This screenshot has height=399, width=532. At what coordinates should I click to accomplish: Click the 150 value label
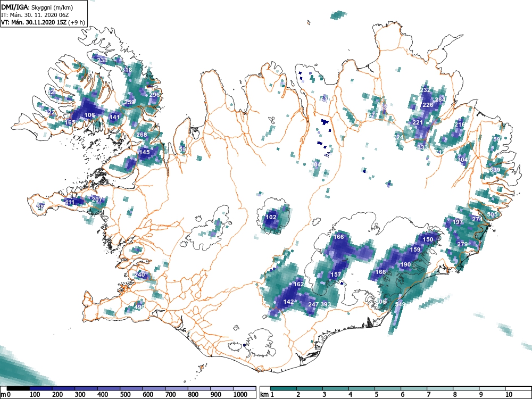[x=428, y=239]
